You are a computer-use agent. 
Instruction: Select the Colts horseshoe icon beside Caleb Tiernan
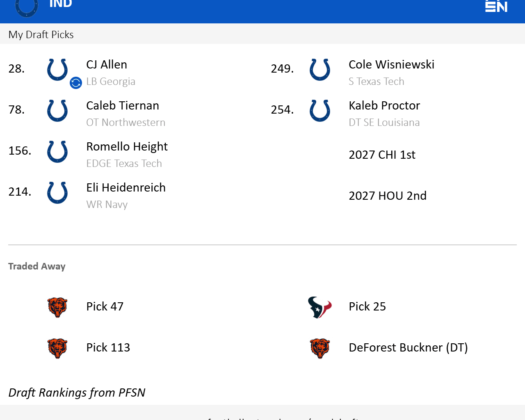[57, 111]
